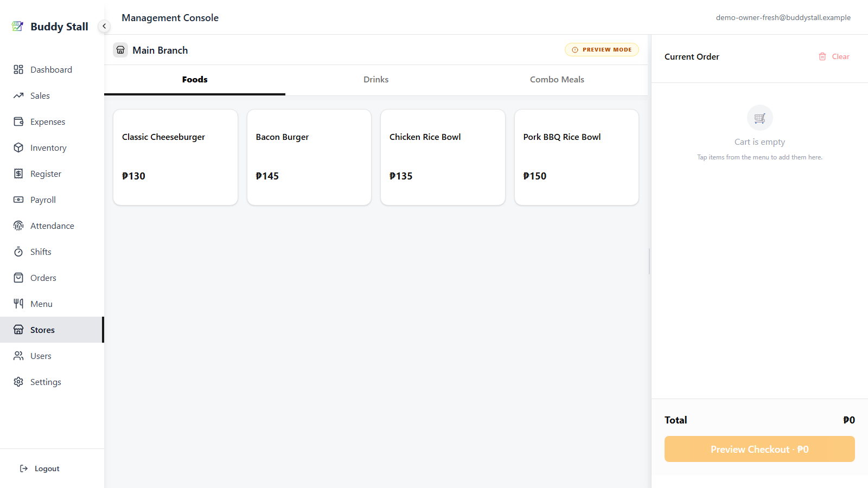Viewport: 868px width, 488px height.
Task: Open the Sales page
Action: (51, 95)
